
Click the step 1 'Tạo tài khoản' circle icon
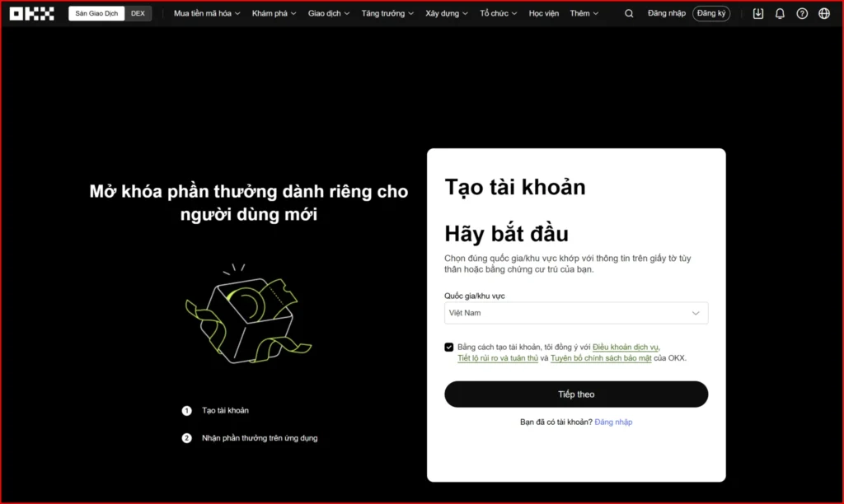185,410
